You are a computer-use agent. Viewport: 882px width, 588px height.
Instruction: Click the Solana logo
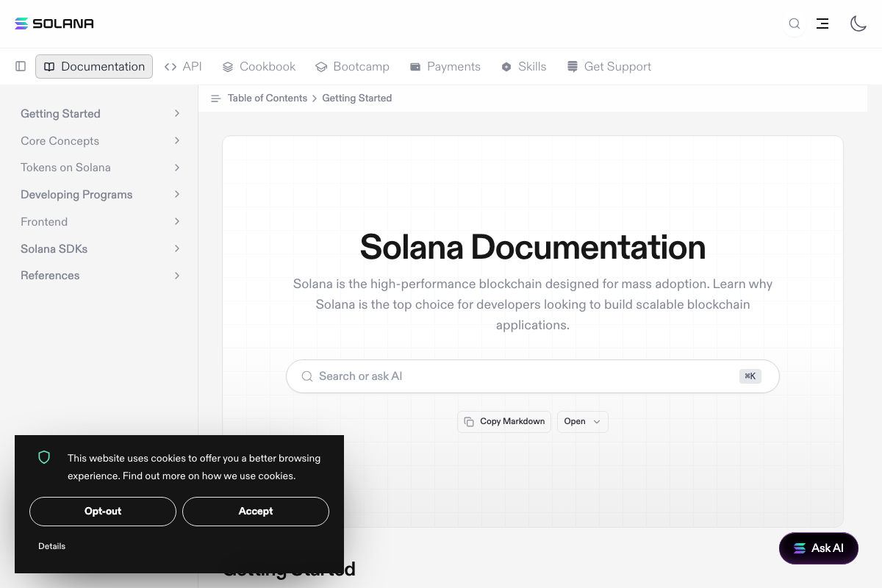[x=54, y=24]
